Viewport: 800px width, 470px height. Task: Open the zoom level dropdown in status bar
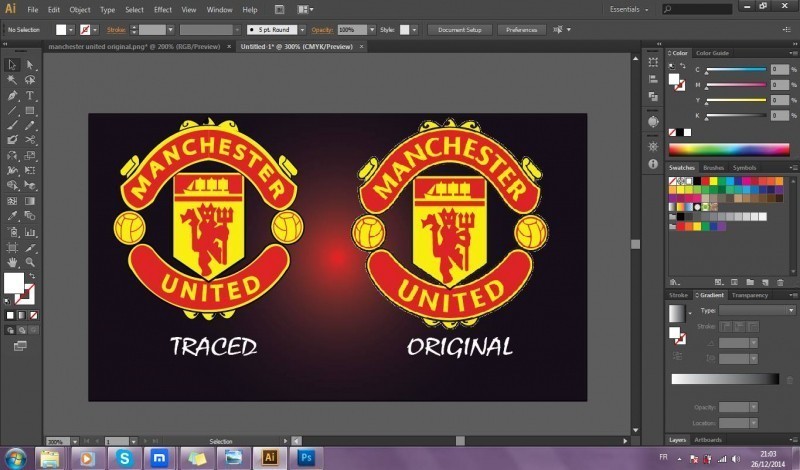tap(74, 441)
